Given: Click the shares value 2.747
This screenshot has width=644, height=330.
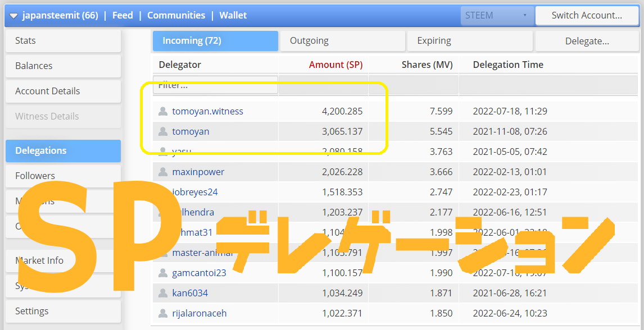Looking at the screenshot, I should [441, 192].
